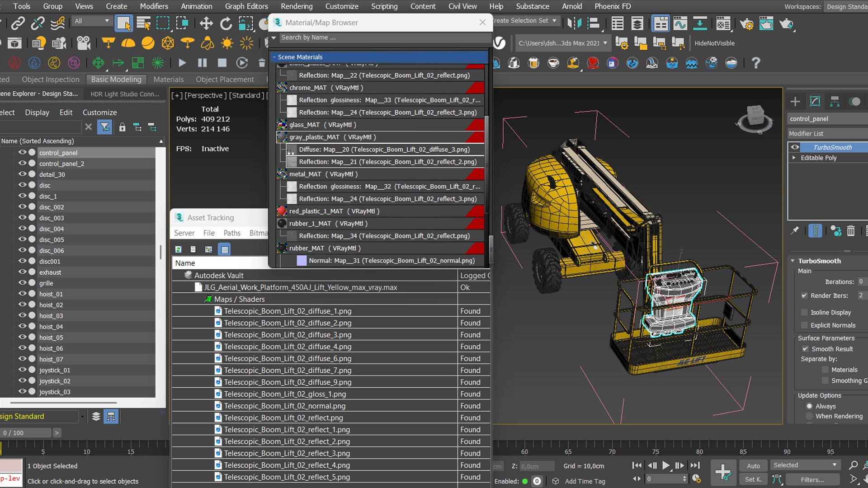The height and width of the screenshot is (488, 868).
Task: Uncheck Smooth Result checkbox
Action: (805, 349)
